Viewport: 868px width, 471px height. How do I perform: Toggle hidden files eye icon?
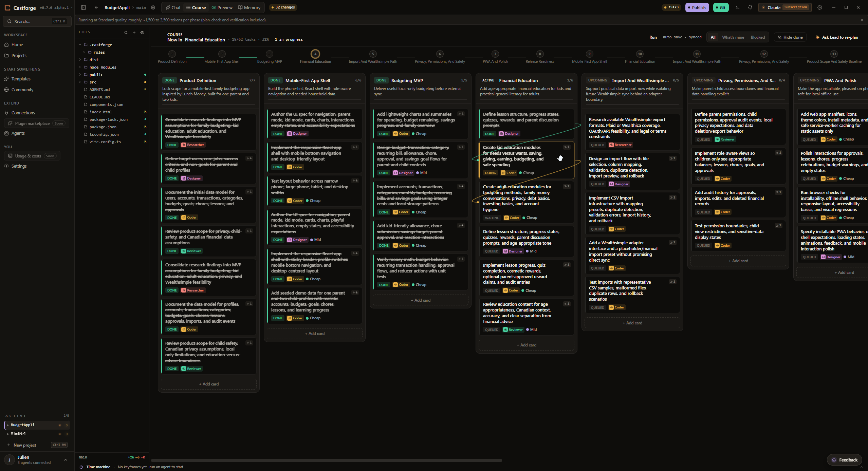pos(142,33)
